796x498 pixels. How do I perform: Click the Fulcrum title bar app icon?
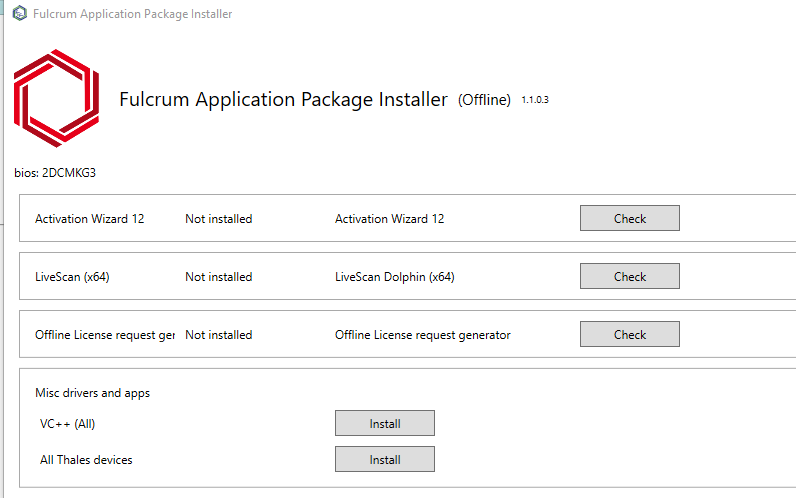[x=20, y=14]
